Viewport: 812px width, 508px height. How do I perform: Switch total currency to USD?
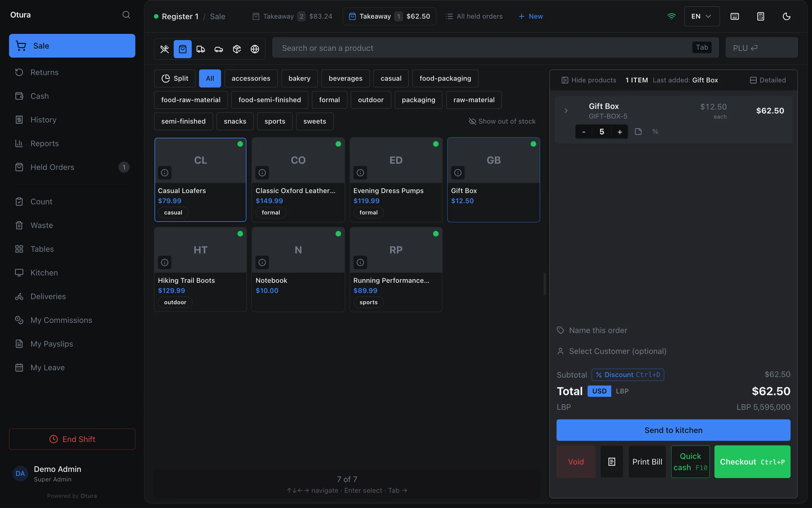pyautogui.click(x=599, y=391)
